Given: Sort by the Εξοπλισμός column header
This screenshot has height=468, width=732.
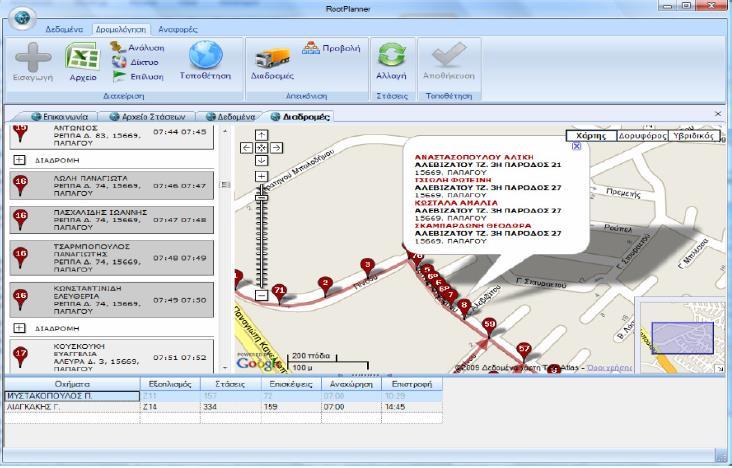Looking at the screenshot, I should 170,384.
